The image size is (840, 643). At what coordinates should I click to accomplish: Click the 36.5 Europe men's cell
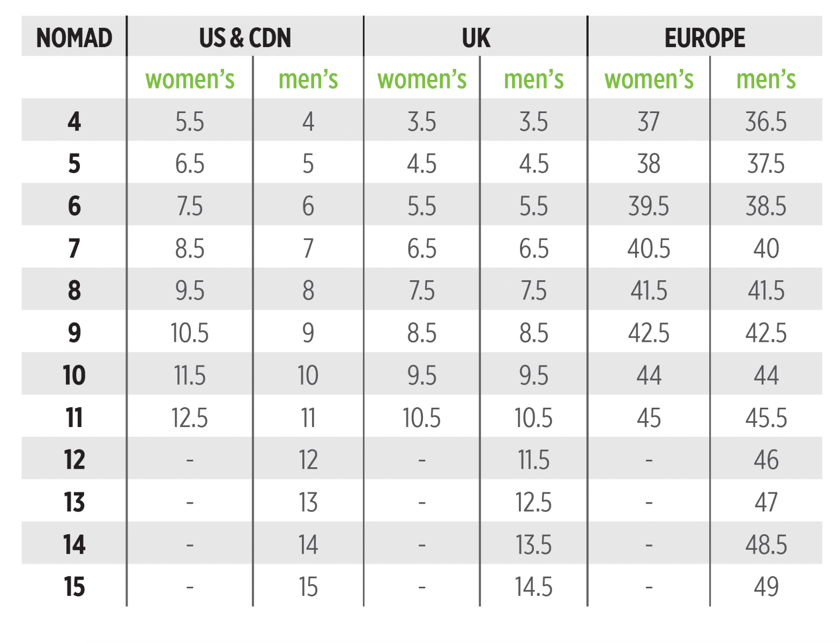point(765,122)
